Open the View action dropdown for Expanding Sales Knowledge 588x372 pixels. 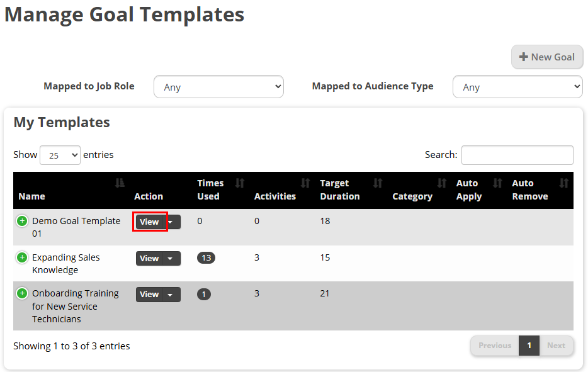click(170, 258)
